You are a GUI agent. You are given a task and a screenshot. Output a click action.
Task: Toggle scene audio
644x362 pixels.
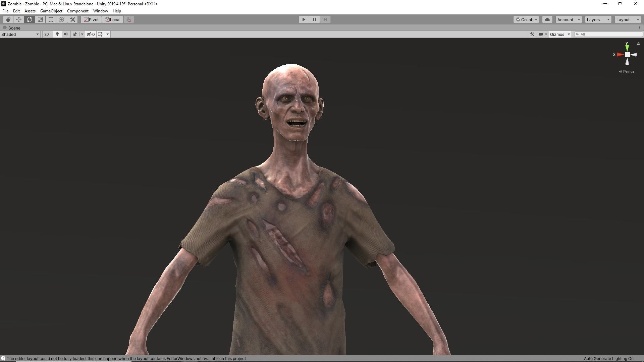pos(66,34)
